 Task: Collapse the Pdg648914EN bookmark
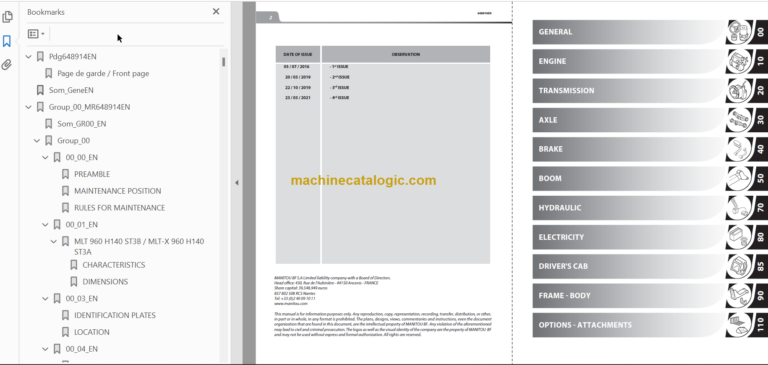point(28,57)
